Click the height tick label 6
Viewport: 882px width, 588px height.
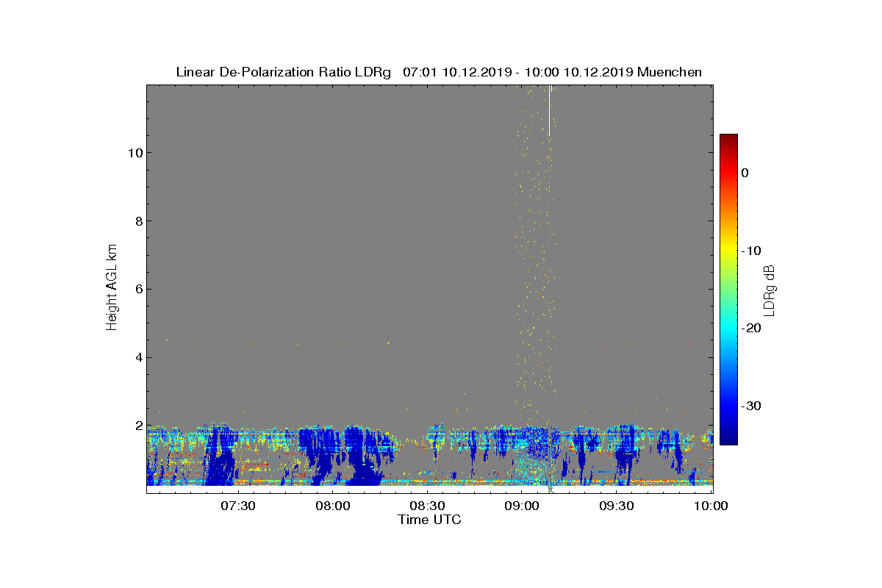137,290
